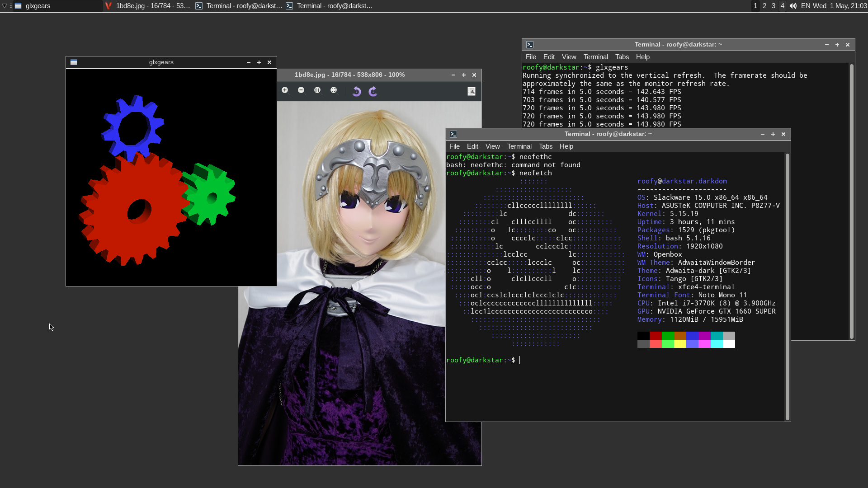Click the front terminal vertical scrollbar
The height and width of the screenshot is (488, 868).
787,287
